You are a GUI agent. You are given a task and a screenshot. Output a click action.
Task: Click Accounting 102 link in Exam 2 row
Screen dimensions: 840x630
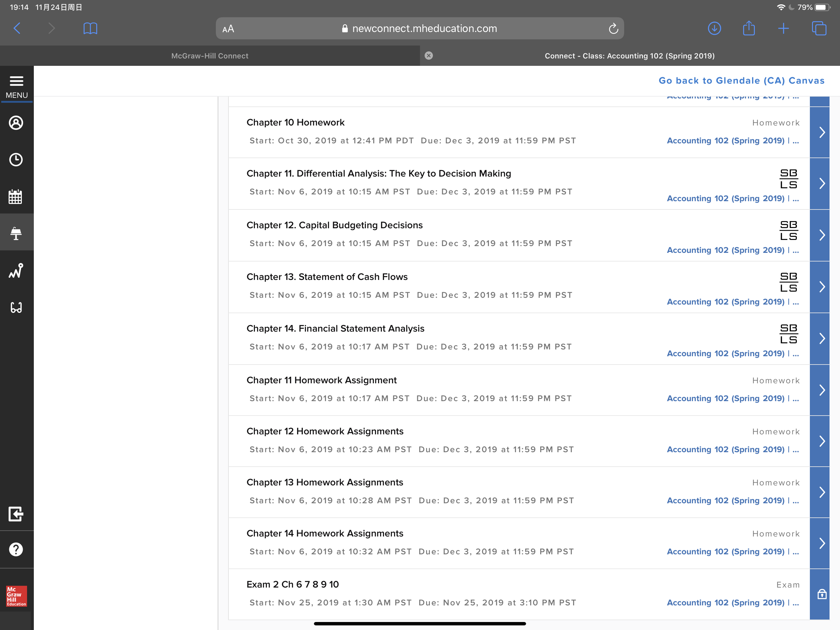(x=733, y=603)
